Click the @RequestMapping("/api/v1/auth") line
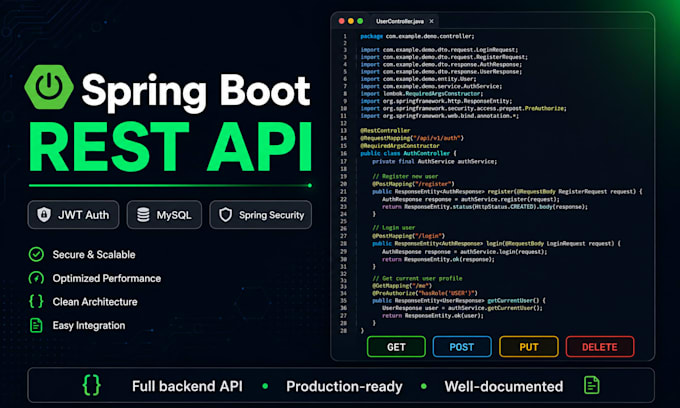The width and height of the screenshot is (680, 408). pyautogui.click(x=412, y=138)
